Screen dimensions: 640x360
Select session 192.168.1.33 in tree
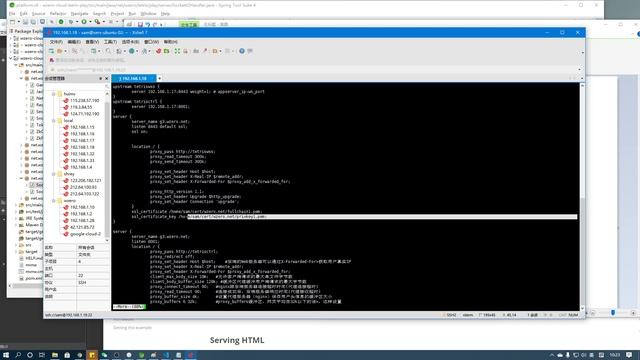[82, 160]
